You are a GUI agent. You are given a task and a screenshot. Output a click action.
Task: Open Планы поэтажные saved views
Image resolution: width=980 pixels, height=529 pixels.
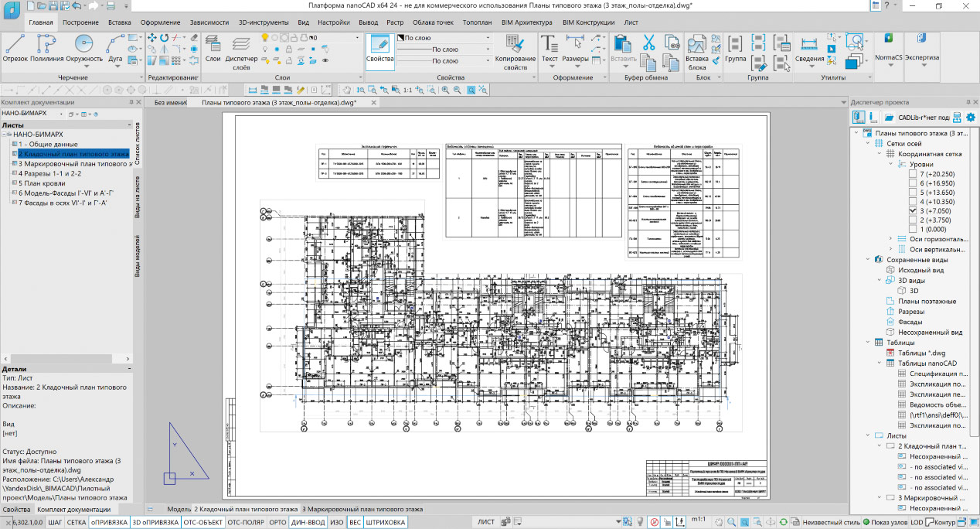click(927, 301)
